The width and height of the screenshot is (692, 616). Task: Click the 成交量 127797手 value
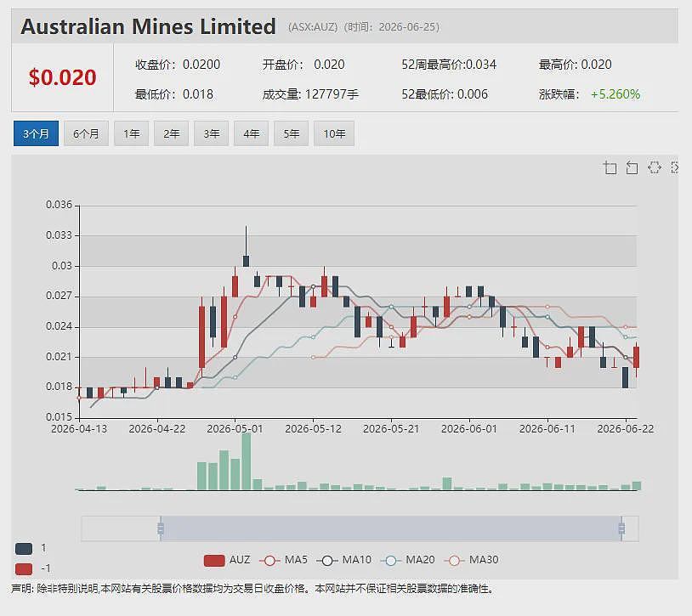332,94
